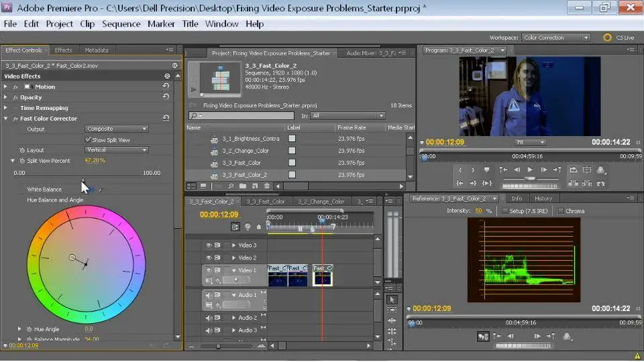Add unnumbered marker in Program monitor

coord(487,170)
